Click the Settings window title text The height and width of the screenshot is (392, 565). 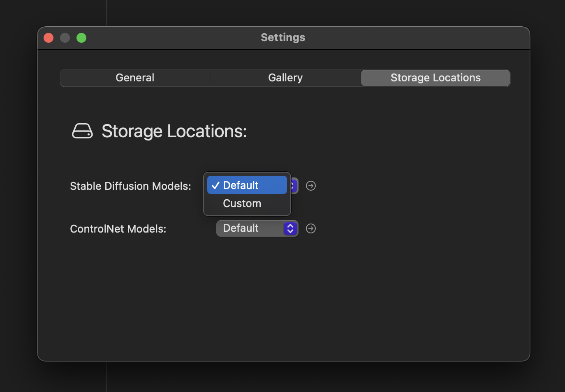(283, 38)
